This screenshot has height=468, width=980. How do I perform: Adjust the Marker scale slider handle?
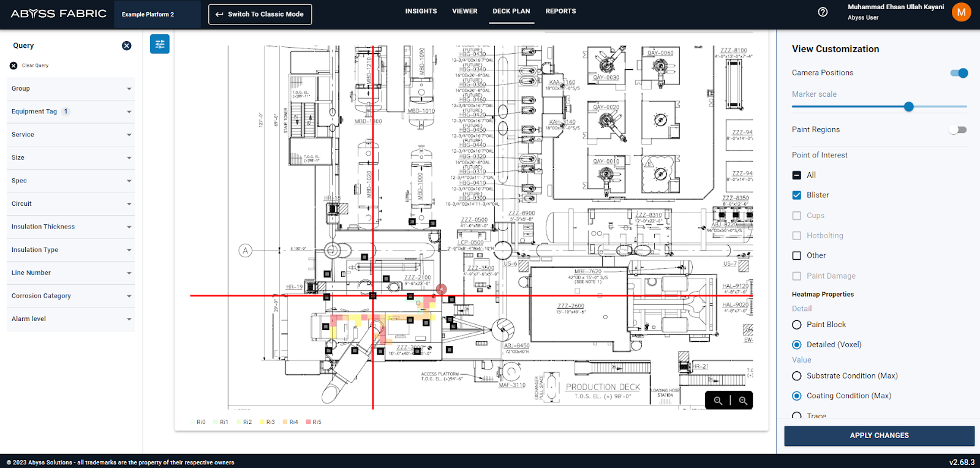click(909, 107)
